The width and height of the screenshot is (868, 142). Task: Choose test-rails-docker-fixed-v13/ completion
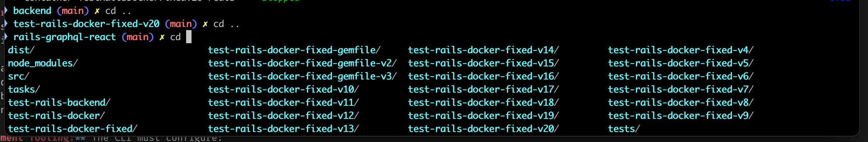283,129
